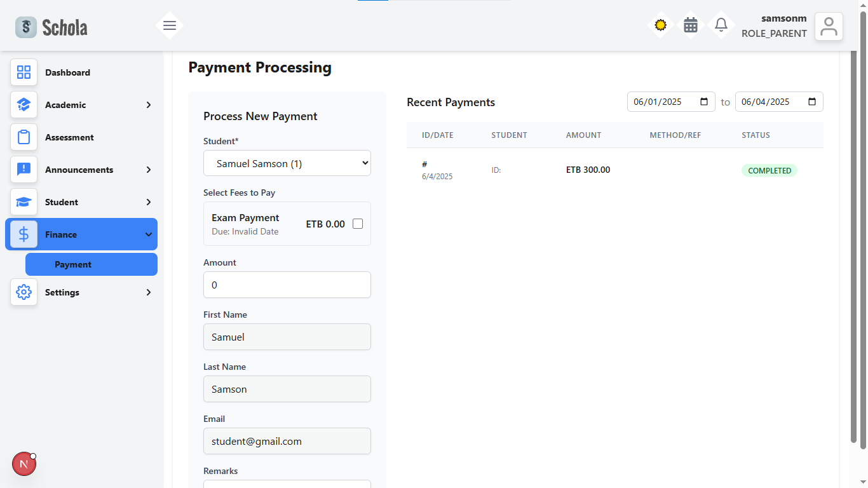Open the user profile icon
The image size is (868, 488).
[x=829, y=26]
